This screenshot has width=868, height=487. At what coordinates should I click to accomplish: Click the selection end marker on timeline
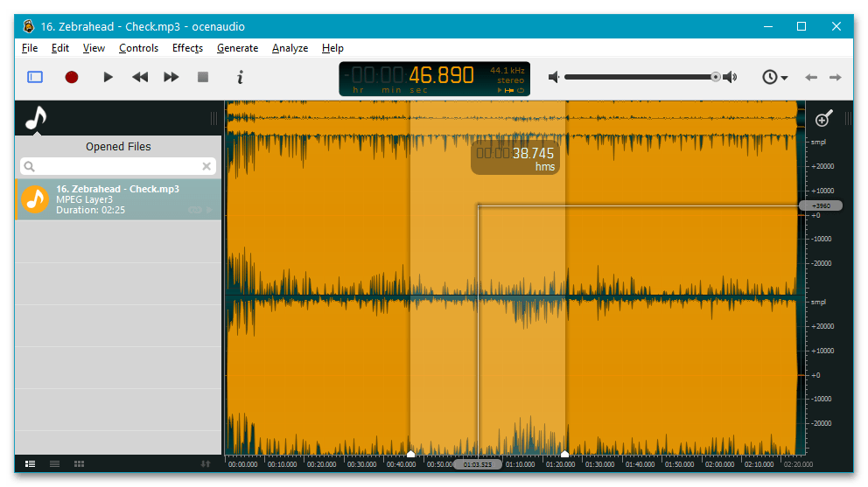564,454
